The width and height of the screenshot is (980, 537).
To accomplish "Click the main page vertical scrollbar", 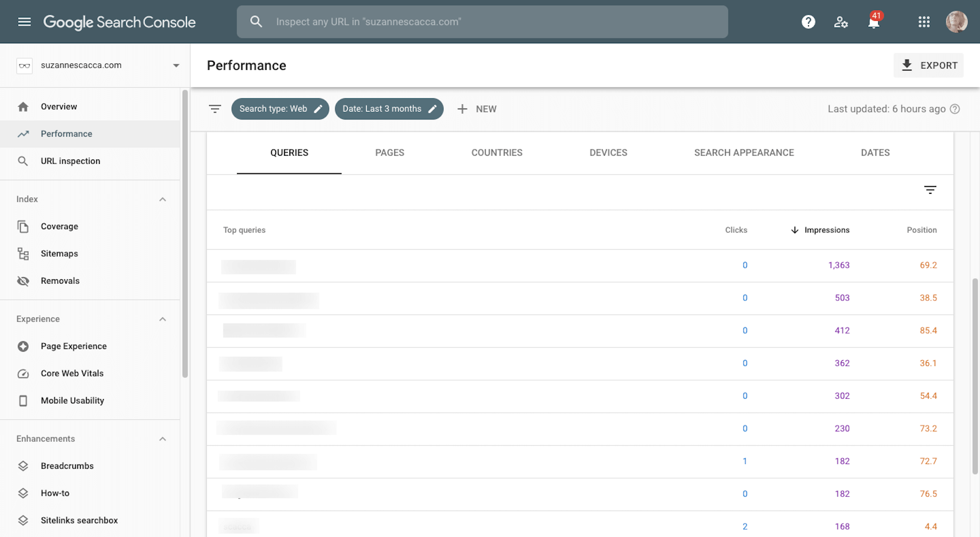I will (975, 376).
